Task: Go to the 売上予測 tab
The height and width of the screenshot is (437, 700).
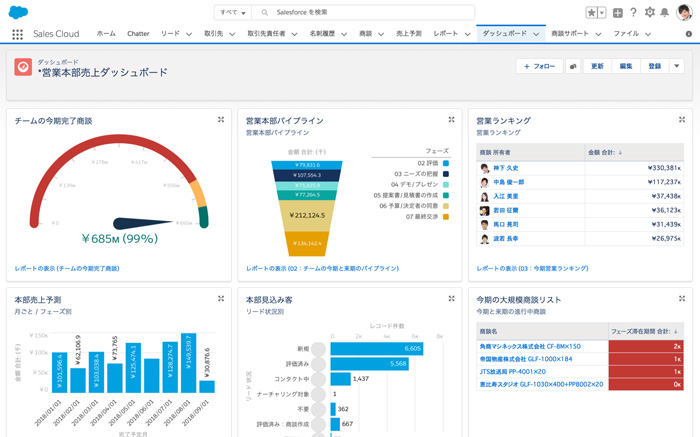Action: (408, 34)
